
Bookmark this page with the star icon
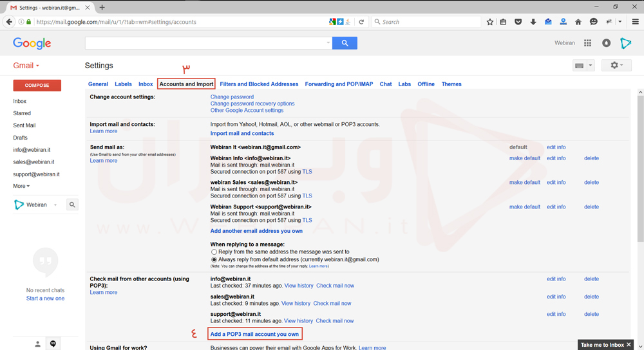tap(490, 22)
